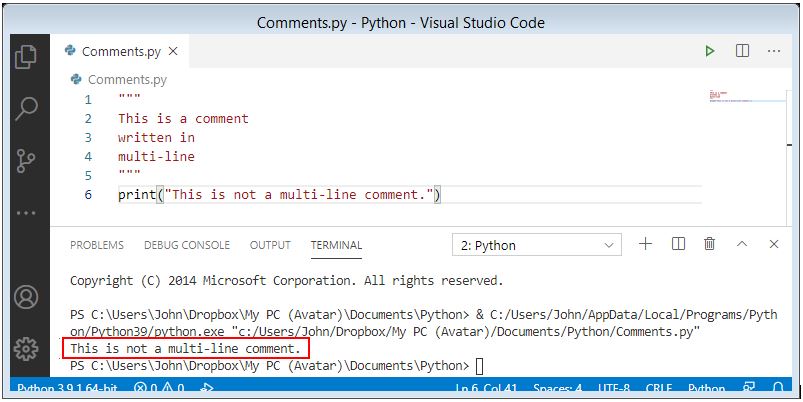Open the Source Control view
803x402 pixels.
tap(26, 160)
